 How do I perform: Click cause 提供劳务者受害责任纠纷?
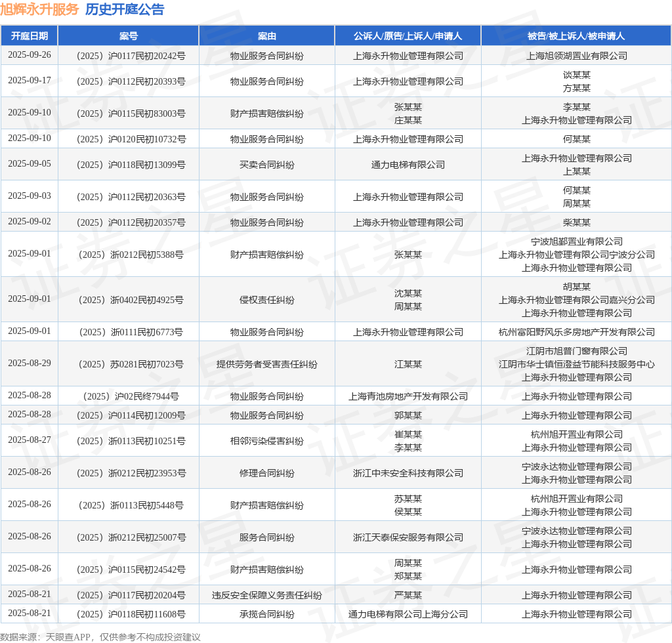pos(266,365)
